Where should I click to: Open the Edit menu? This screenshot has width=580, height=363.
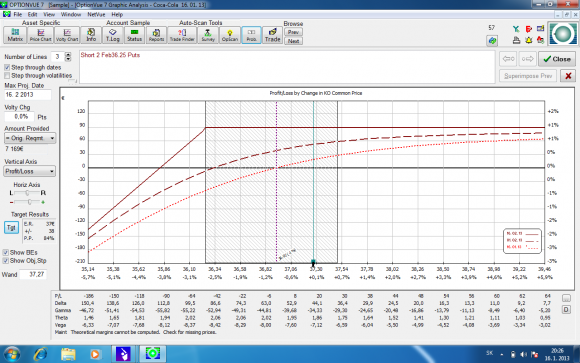[33, 14]
